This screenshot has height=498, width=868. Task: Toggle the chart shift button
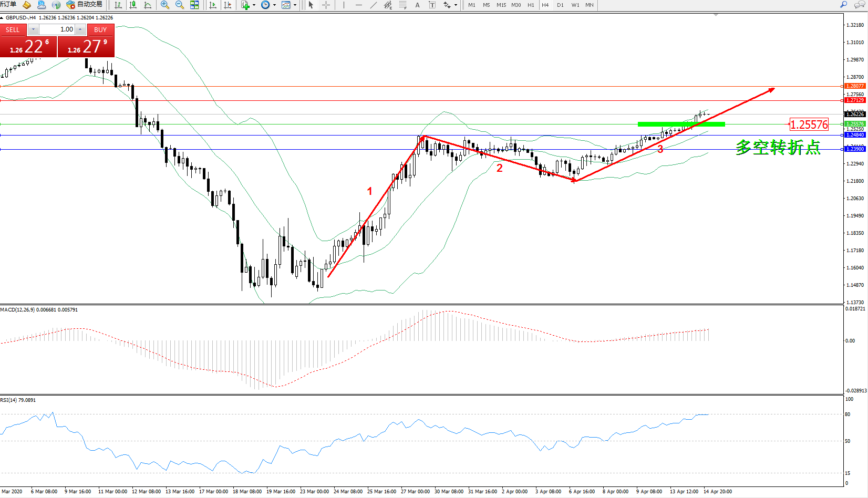coord(228,5)
